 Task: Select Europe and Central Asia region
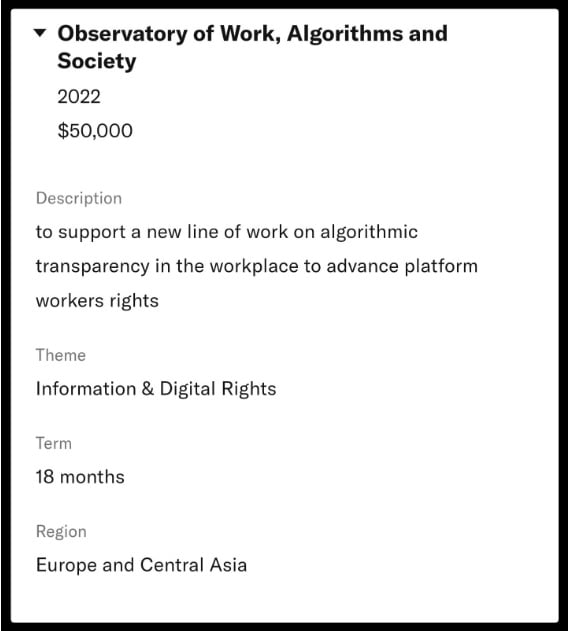pyautogui.click(x=141, y=565)
